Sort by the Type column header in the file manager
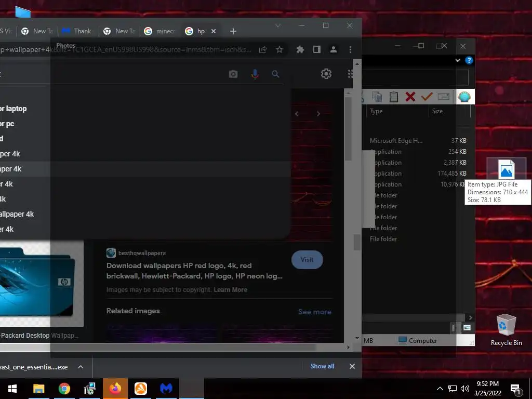This screenshot has height=399, width=532. [397, 111]
